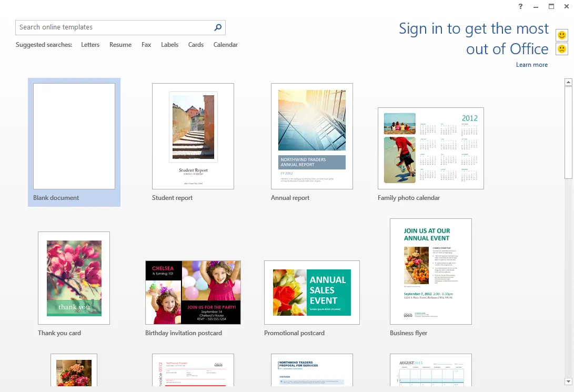Choose the Business flyer template thumbnail
574x392 pixels.
(x=431, y=272)
